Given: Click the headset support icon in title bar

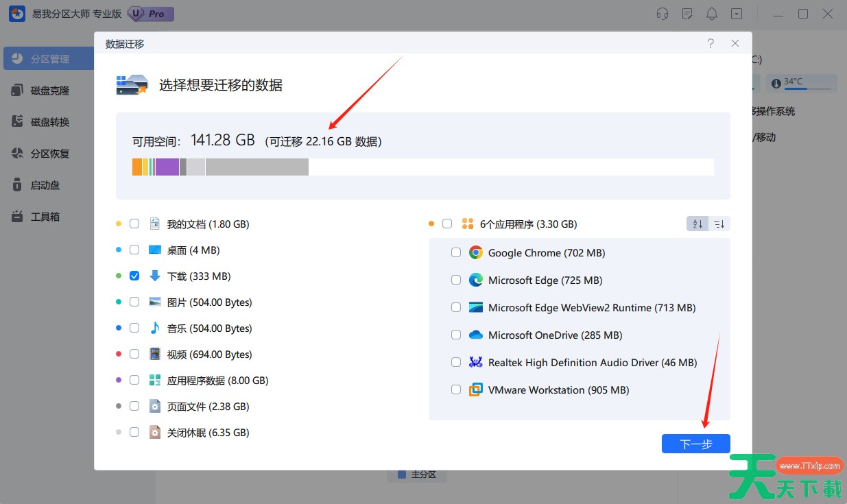Looking at the screenshot, I should click(662, 14).
